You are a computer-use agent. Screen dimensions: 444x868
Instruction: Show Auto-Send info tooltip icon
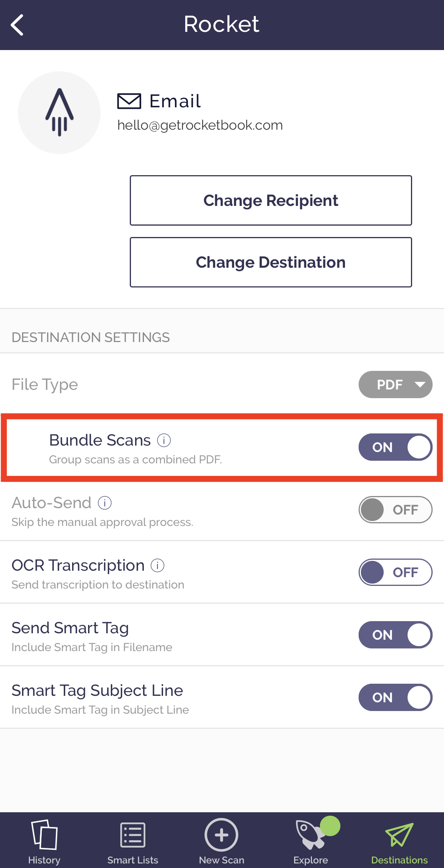click(105, 503)
